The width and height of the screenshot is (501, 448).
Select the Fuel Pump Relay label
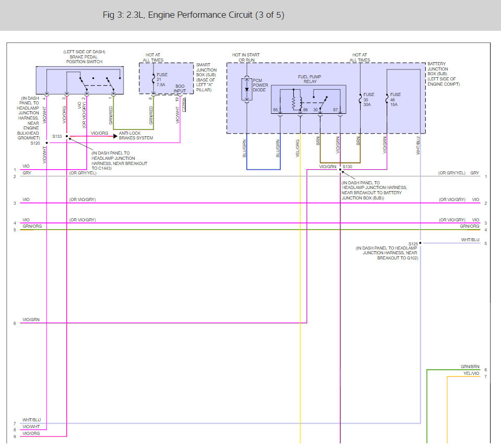(x=309, y=79)
